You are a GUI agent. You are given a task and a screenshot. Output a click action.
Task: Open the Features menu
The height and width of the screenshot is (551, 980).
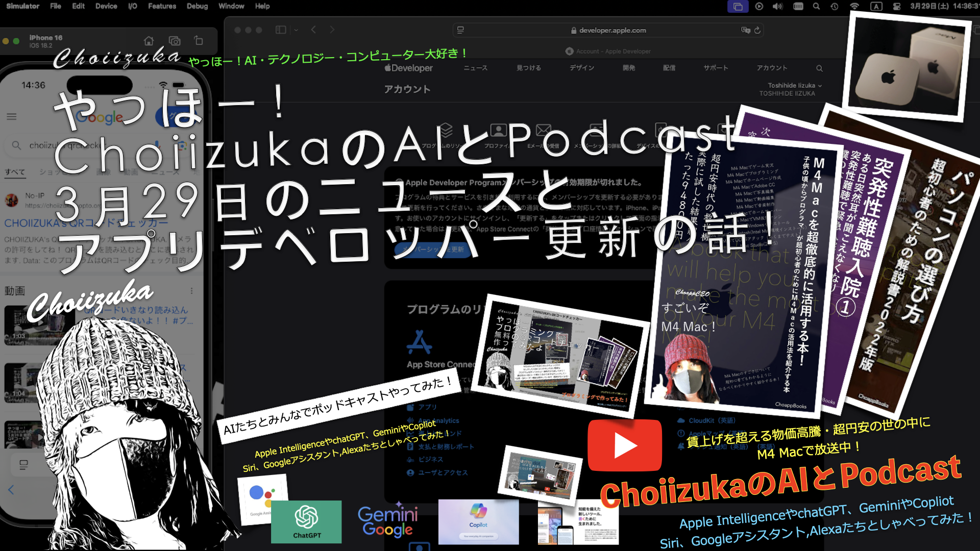(162, 6)
